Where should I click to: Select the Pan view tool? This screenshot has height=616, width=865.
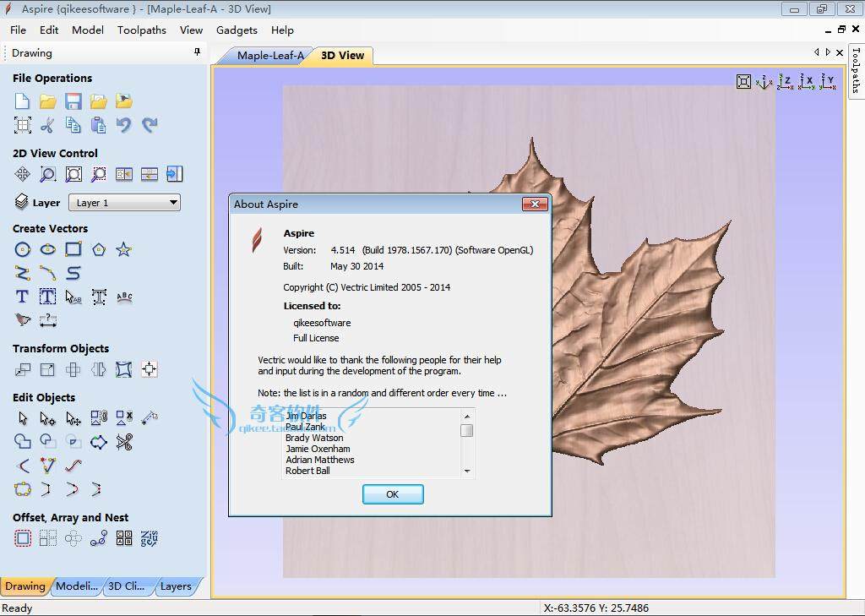point(22,174)
